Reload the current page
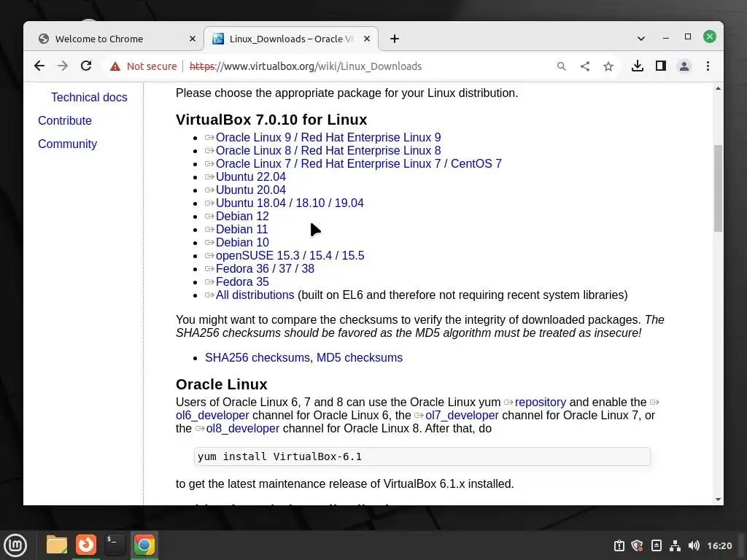Image resolution: width=747 pixels, height=560 pixels. pos(86,66)
